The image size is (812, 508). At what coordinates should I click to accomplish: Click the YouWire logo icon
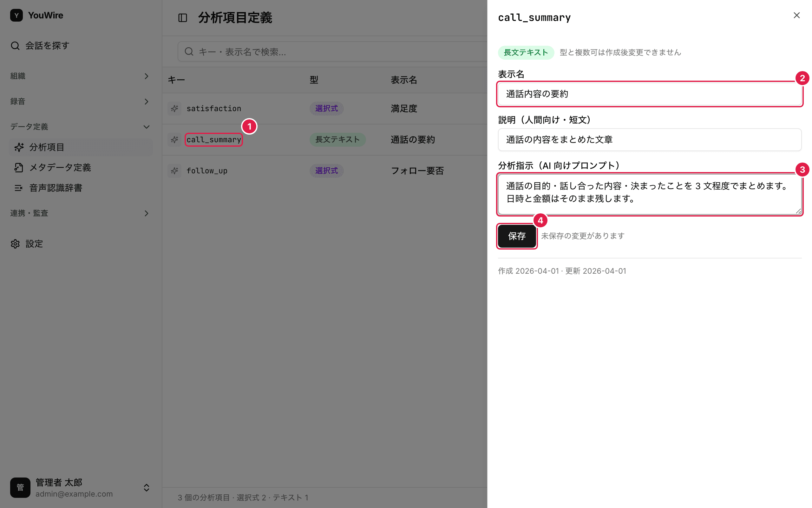point(16,16)
